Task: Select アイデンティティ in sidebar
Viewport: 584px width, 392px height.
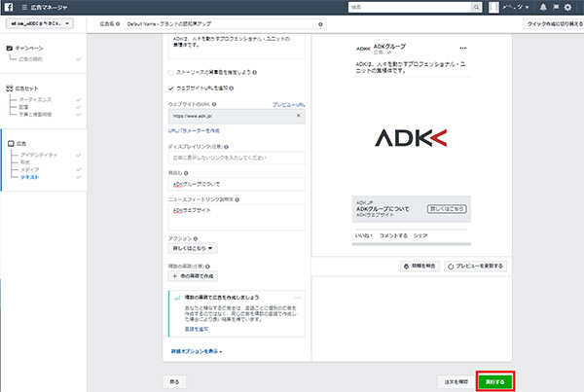Action: 39,155
